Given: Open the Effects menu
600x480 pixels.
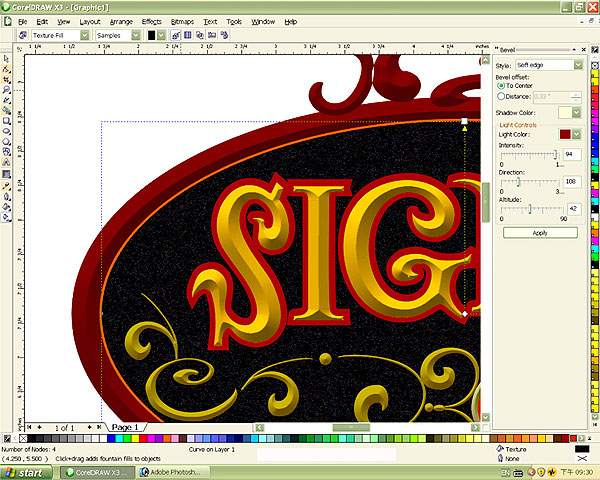Looking at the screenshot, I should (x=152, y=22).
